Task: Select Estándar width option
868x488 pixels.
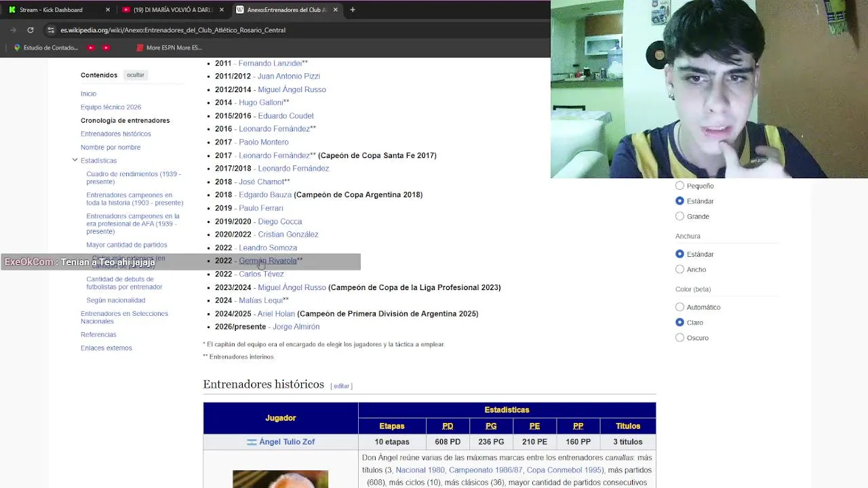Action: click(679, 254)
